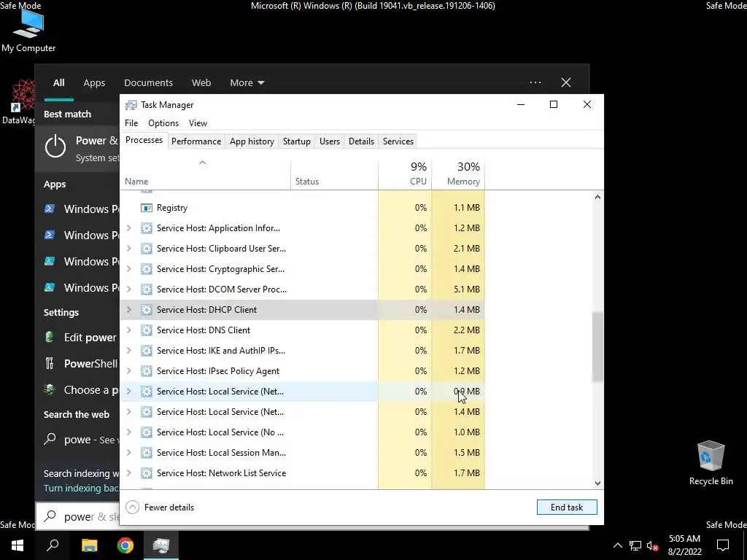Image resolution: width=747 pixels, height=560 pixels.
Task: Sort processes by the Name column header
Action: pos(205,174)
